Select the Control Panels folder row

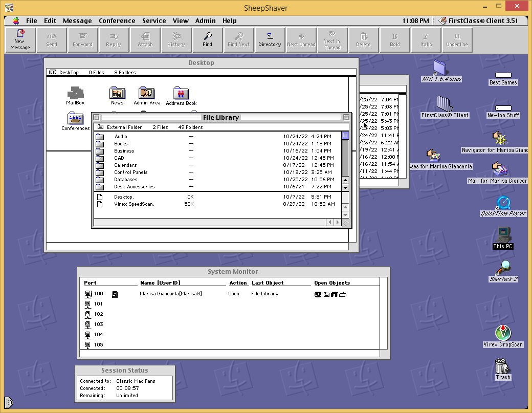click(x=218, y=172)
